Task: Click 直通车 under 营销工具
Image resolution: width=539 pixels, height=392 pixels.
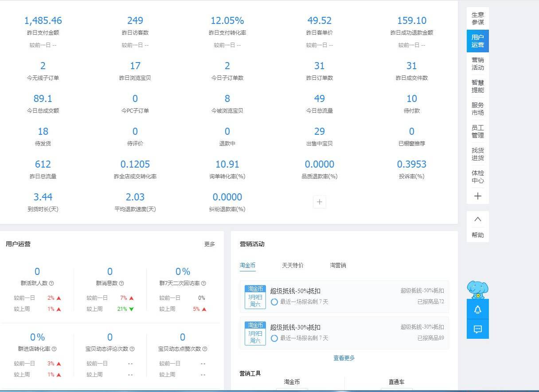Action: point(396,382)
